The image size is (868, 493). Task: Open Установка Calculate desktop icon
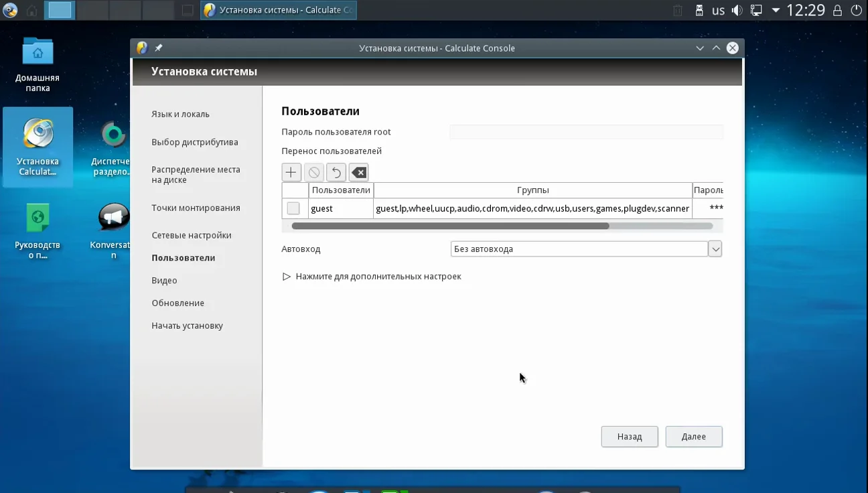coord(38,147)
